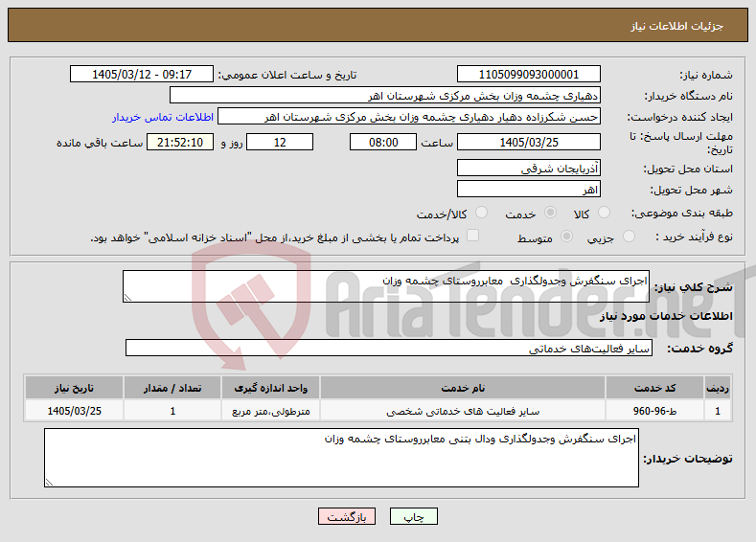Screen dimensions: 756x542
Task: Toggle the Islamic treasury payment checkbox
Action: [473, 236]
